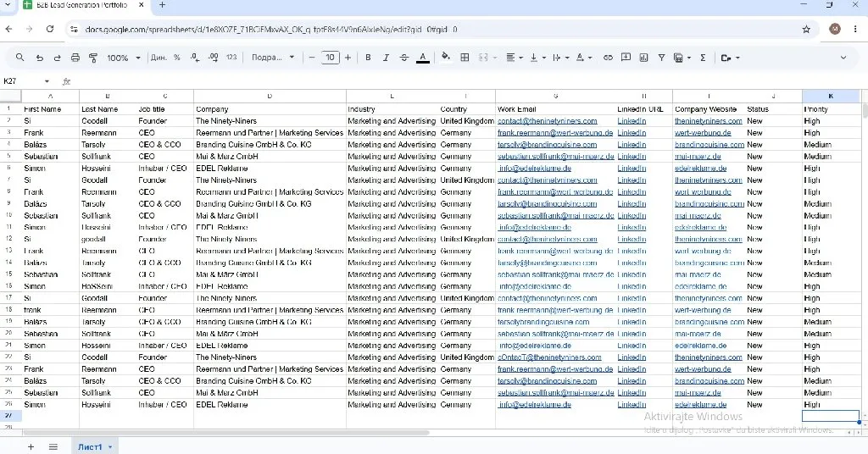Decrease decimal places
This screenshot has height=454, width=868.
pyautogui.click(x=195, y=58)
